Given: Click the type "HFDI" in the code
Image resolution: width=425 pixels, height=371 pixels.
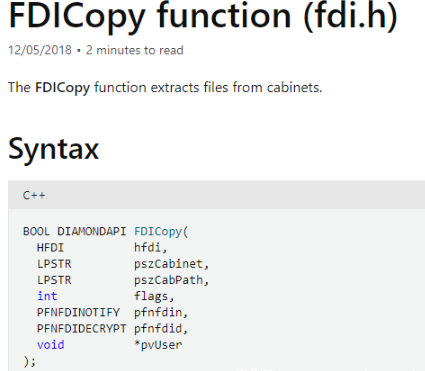Looking at the screenshot, I should tap(50, 248).
